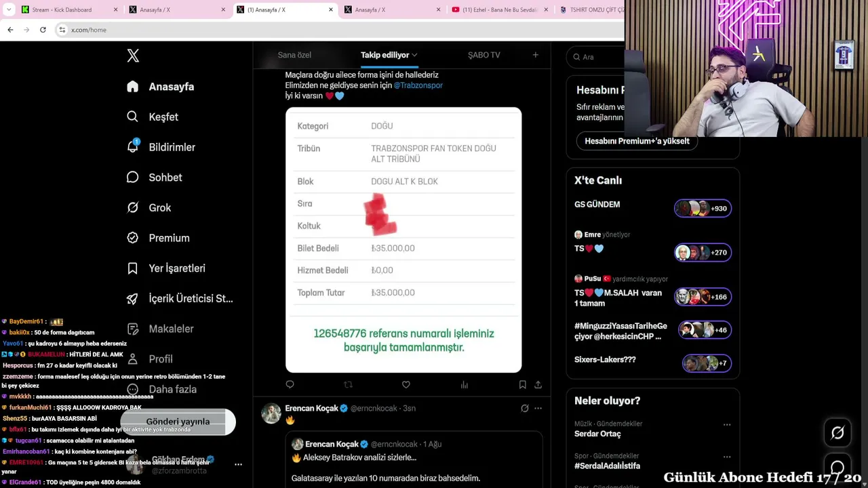Viewport: 868px width, 488px height.
Task: Open more options on Erencan Koçak post
Action: click(538, 408)
